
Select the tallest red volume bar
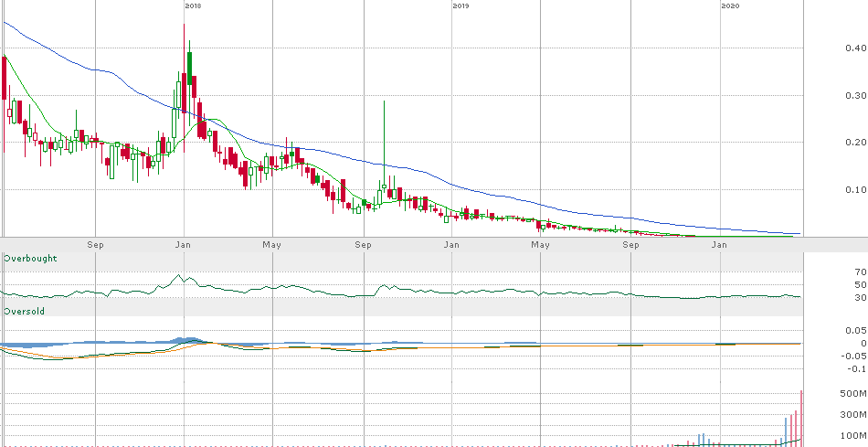[801, 418]
